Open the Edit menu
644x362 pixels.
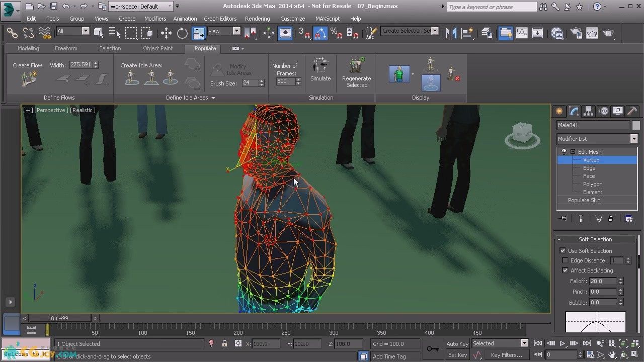(31, 19)
